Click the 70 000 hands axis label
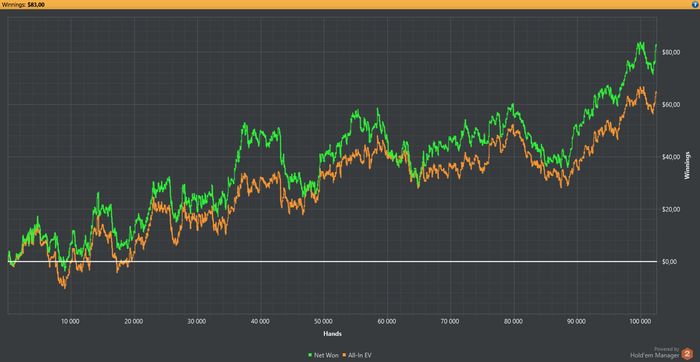 pyautogui.click(x=450, y=321)
